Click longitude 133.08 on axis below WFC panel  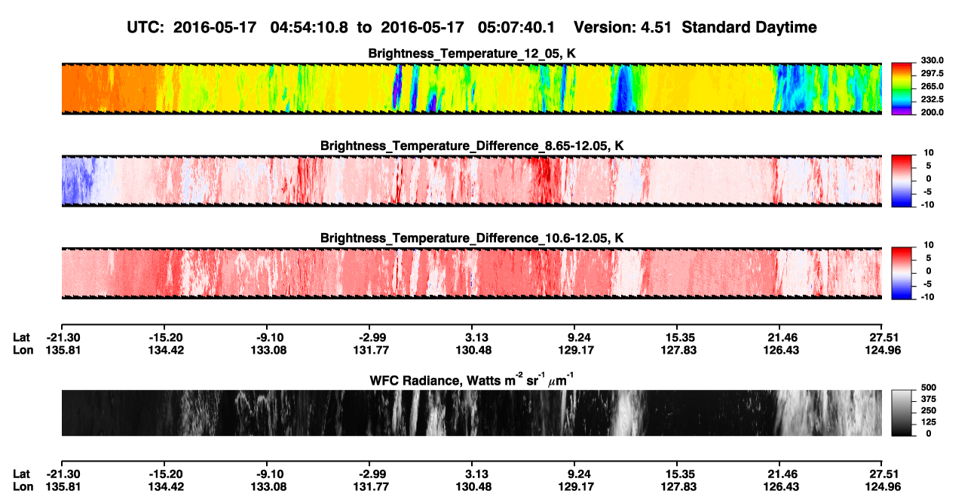click(270, 486)
